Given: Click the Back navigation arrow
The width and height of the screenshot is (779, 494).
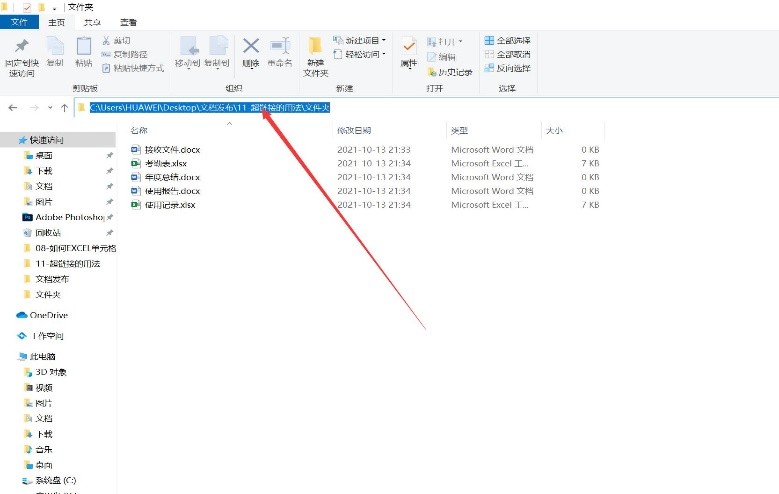Looking at the screenshot, I should (x=13, y=107).
